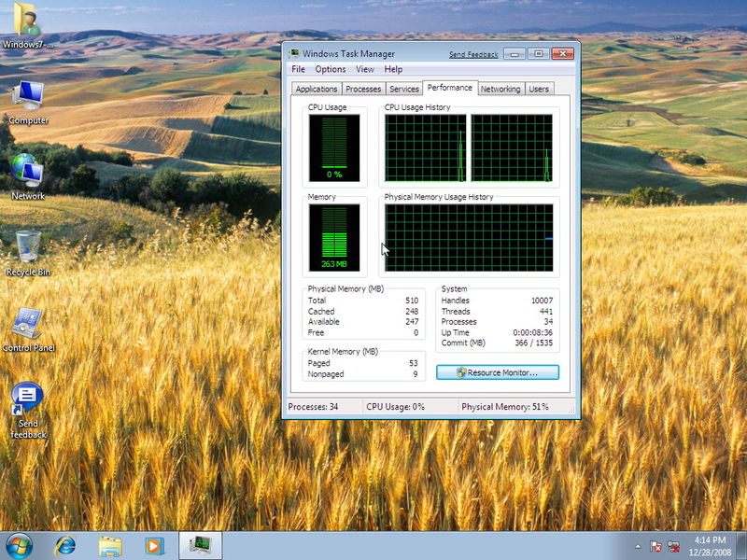This screenshot has width=747, height=560.
Task: Go to the Services tab
Action: click(x=404, y=89)
